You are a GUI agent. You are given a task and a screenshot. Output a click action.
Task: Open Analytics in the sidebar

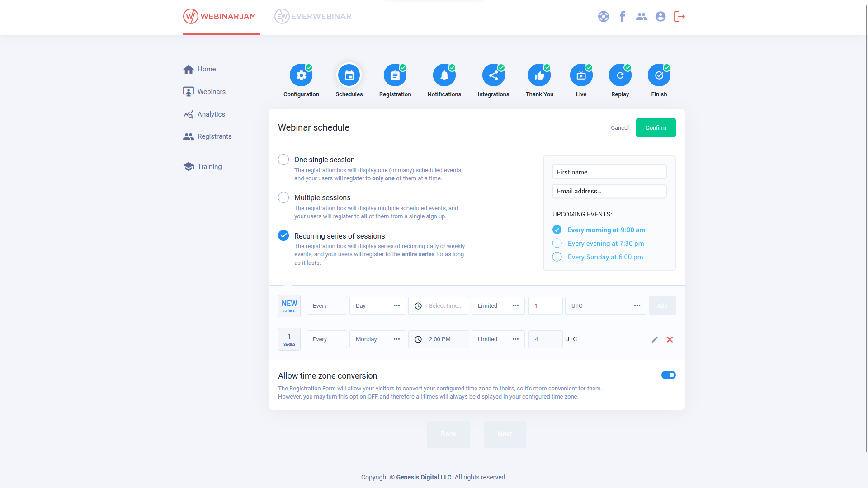[211, 114]
